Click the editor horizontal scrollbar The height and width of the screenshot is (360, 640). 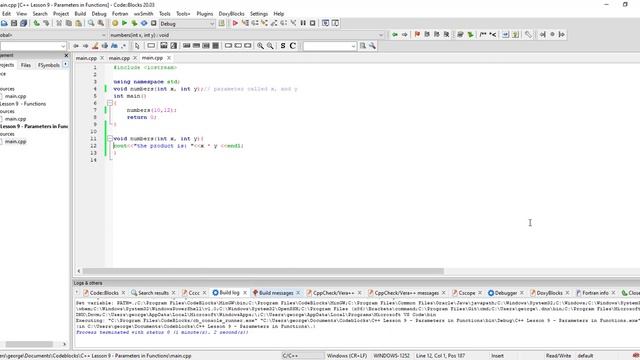pos(263,271)
